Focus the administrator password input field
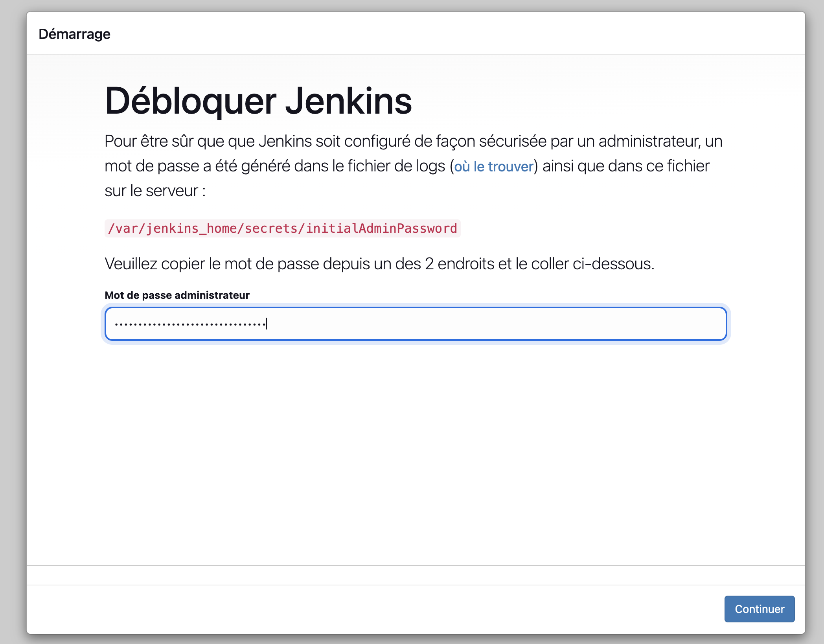 (415, 324)
